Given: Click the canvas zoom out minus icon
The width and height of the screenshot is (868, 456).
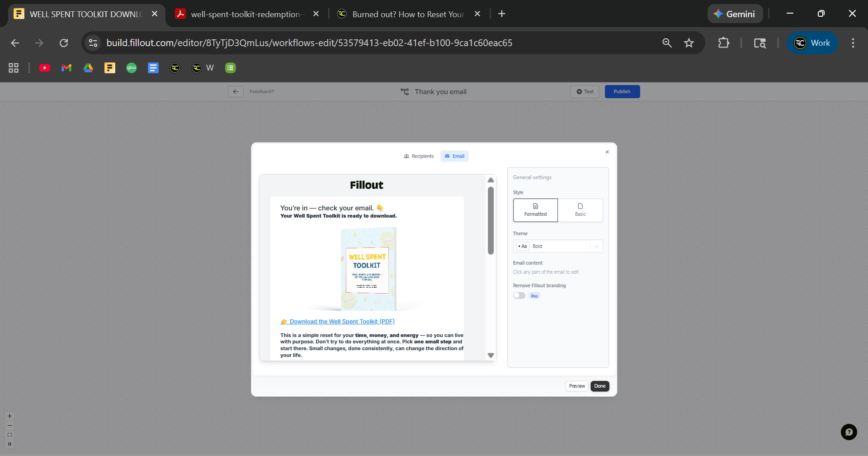Looking at the screenshot, I should pos(9,426).
